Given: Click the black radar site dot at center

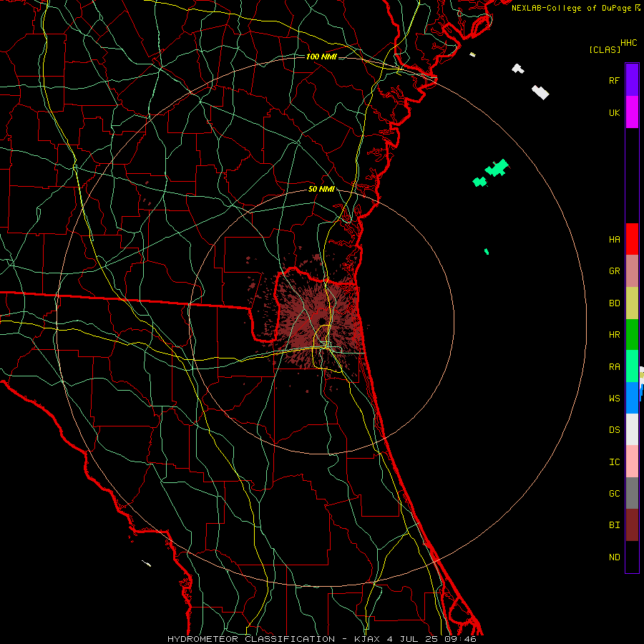Looking at the screenshot, I should click(321, 321).
